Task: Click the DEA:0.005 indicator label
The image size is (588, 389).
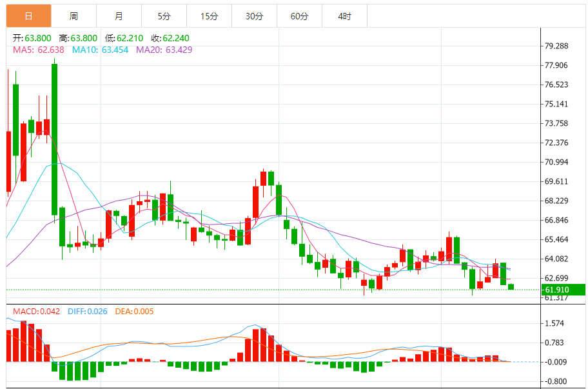Action: (134, 312)
